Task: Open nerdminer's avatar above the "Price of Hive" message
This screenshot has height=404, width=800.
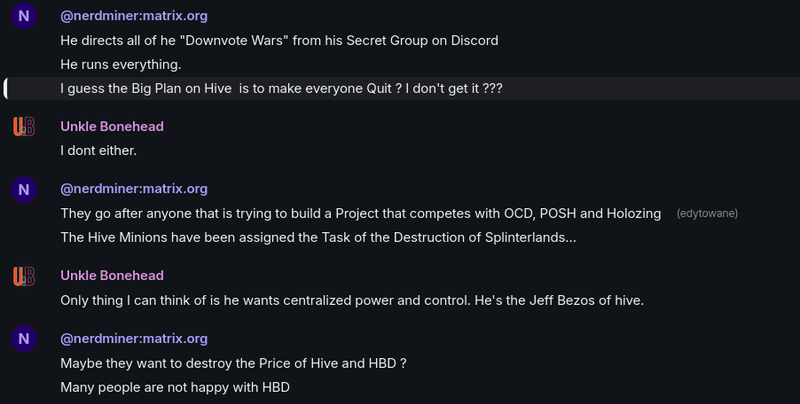Action: (25, 339)
